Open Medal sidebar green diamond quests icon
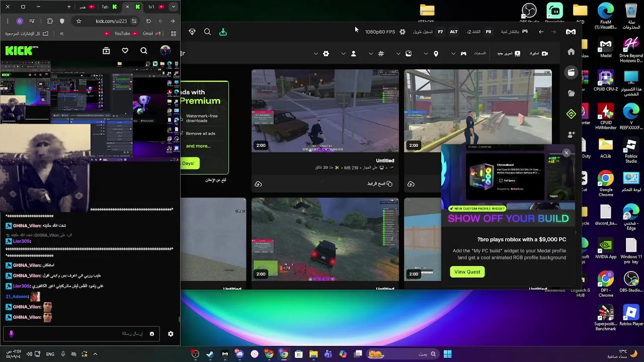The image size is (644, 362). 571,114
